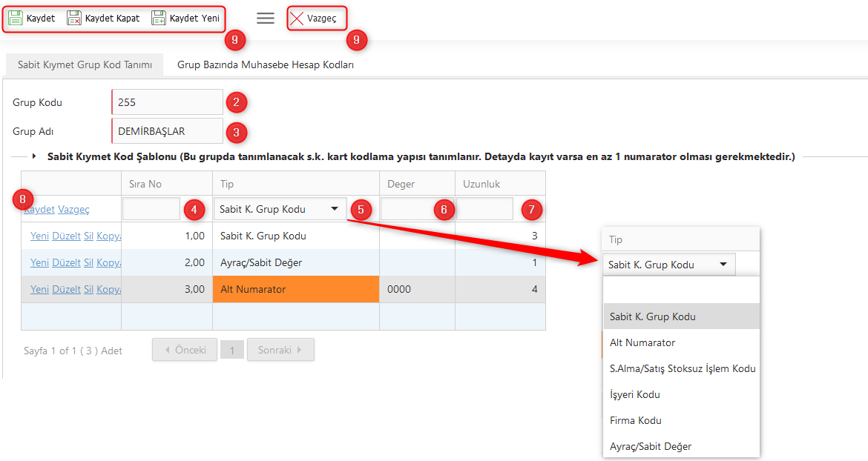Click the Vazgeç link in grid edit row
Screen dimensions: 868x461
(73, 210)
